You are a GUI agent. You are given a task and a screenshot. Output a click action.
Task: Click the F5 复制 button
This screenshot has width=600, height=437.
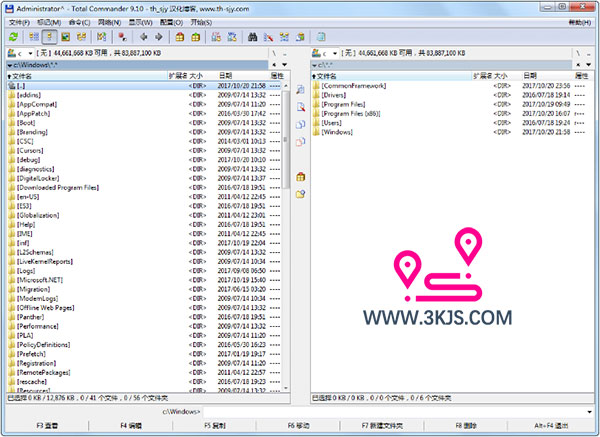coord(215,426)
